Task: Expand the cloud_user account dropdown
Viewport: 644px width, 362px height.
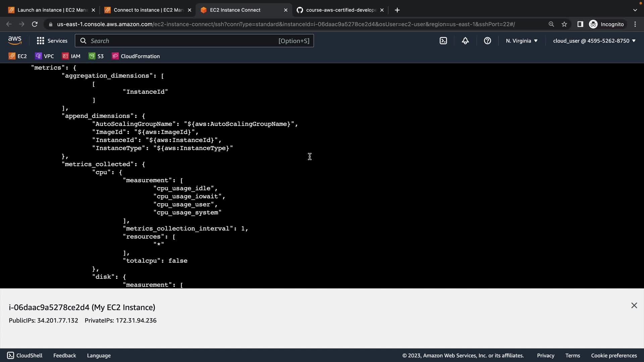Action: (594, 41)
